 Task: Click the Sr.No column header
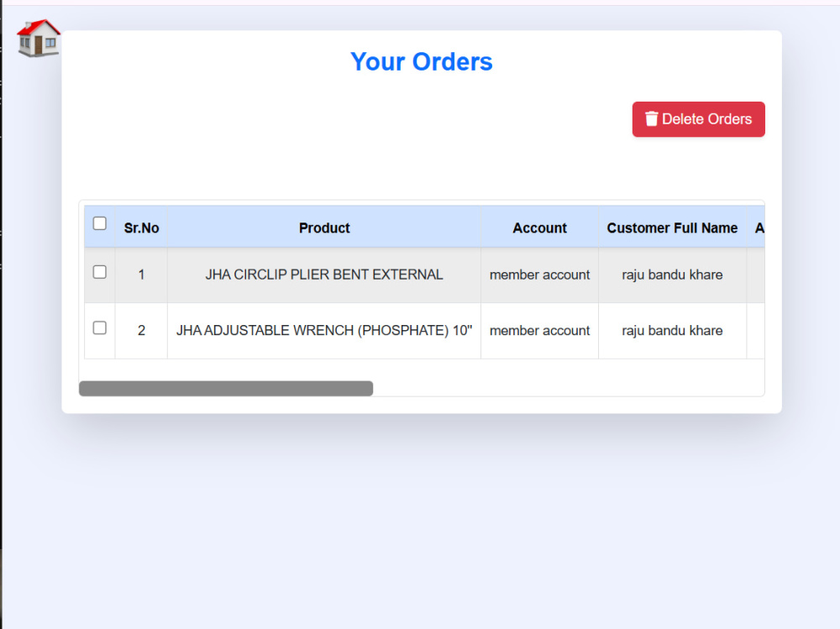pos(141,228)
